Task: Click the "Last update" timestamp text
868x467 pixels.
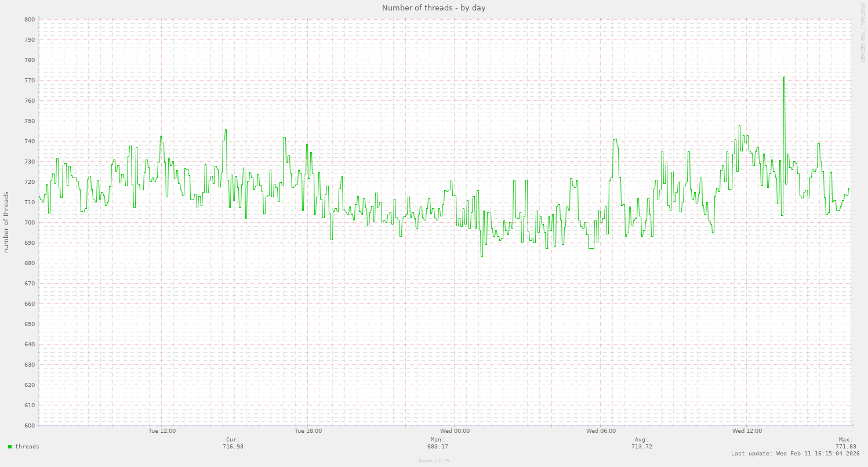Action: click(795, 454)
